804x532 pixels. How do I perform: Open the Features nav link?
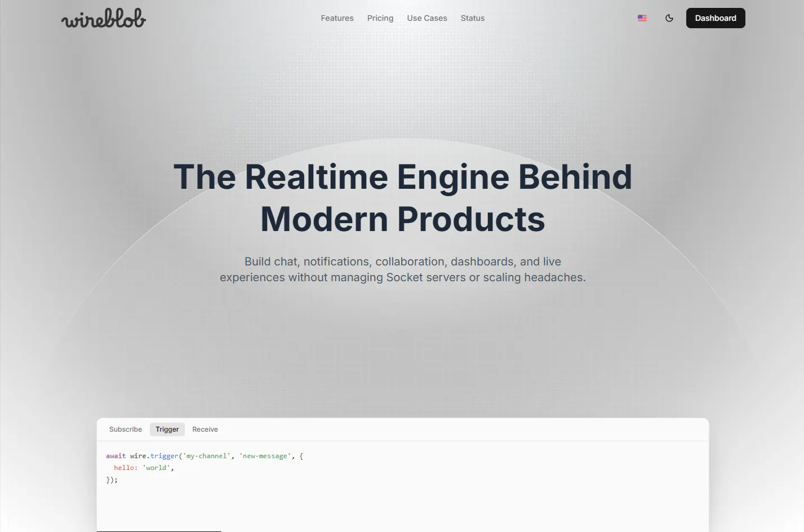pos(337,18)
